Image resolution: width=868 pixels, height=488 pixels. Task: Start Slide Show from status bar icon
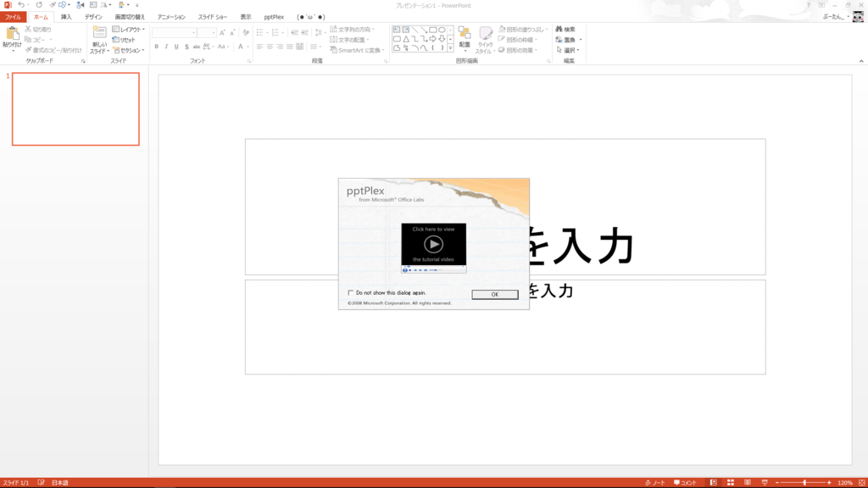(765, 482)
